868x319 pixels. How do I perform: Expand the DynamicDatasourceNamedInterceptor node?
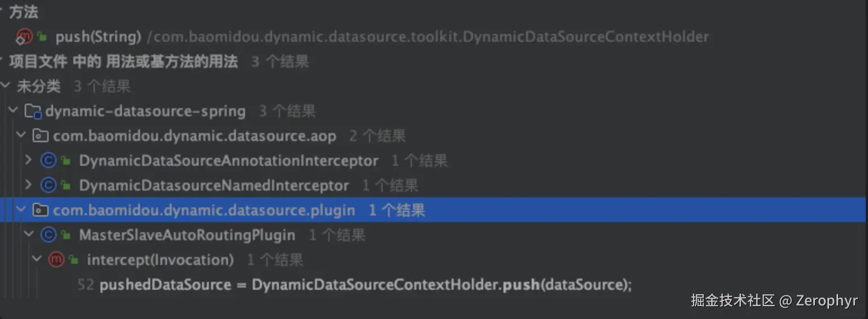pos(29,185)
